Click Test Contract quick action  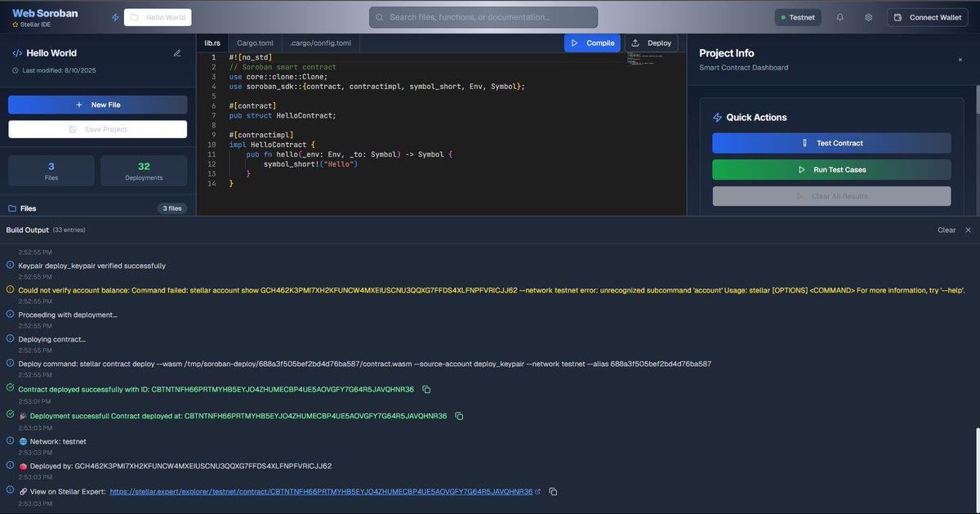(x=831, y=143)
